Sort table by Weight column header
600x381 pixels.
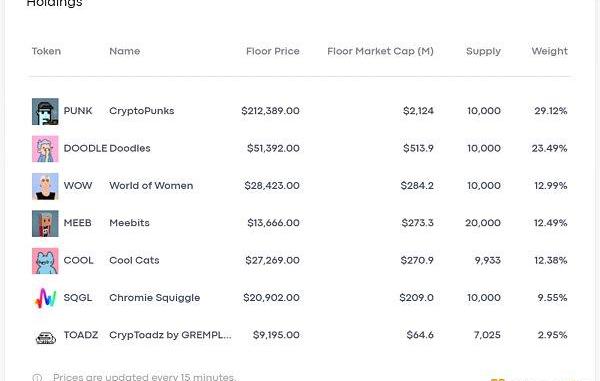coord(549,51)
